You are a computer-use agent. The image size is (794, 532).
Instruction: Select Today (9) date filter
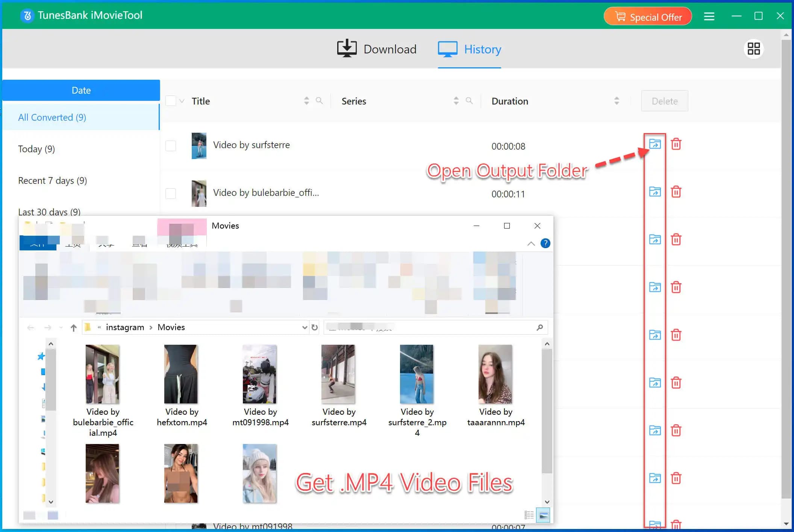click(36, 149)
